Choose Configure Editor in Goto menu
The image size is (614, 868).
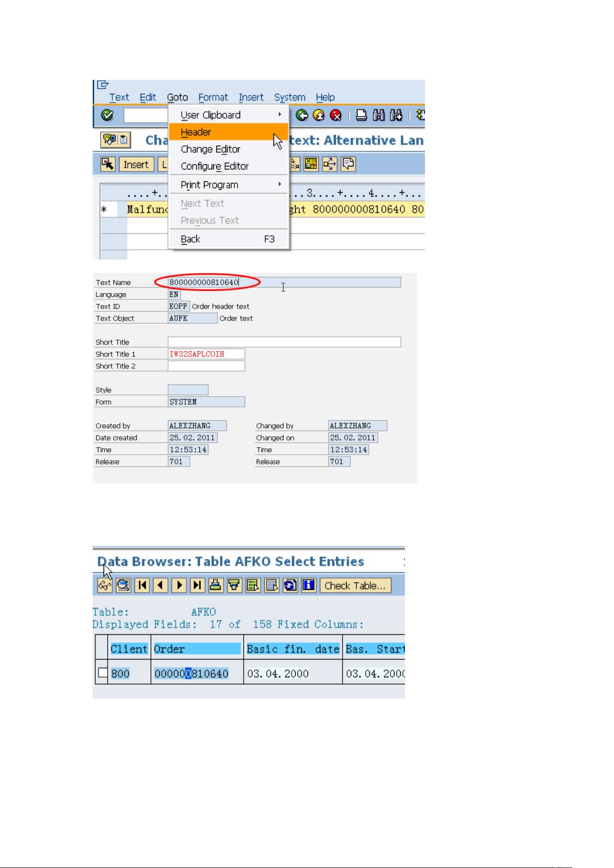(x=229, y=166)
